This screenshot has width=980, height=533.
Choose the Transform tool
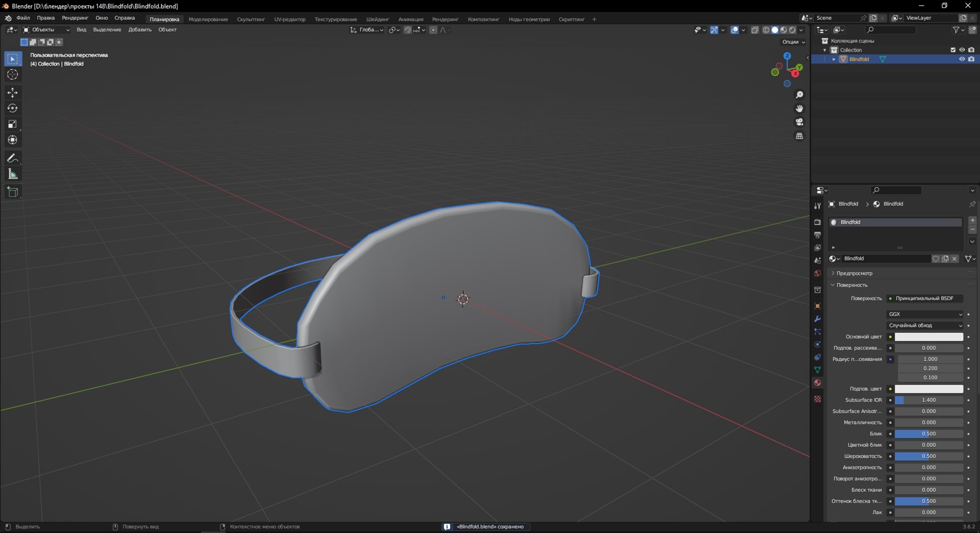click(x=13, y=140)
